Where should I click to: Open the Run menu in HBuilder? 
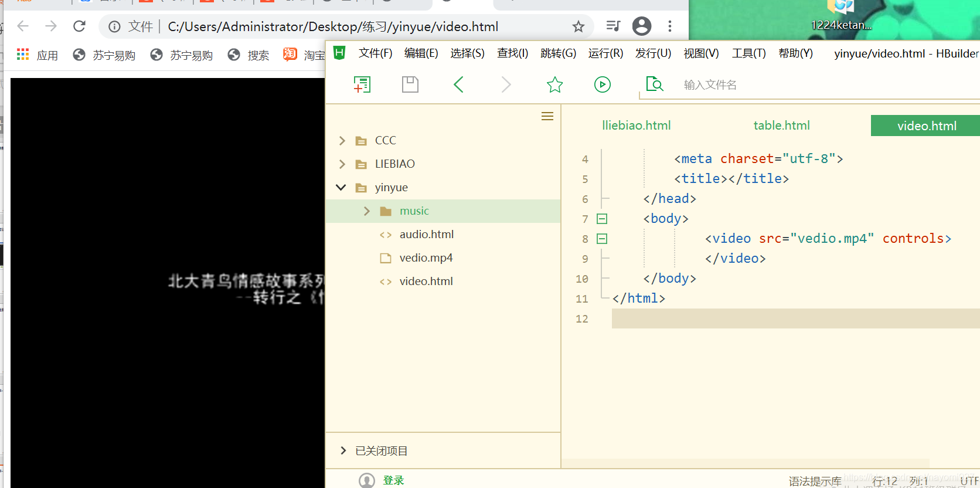605,53
